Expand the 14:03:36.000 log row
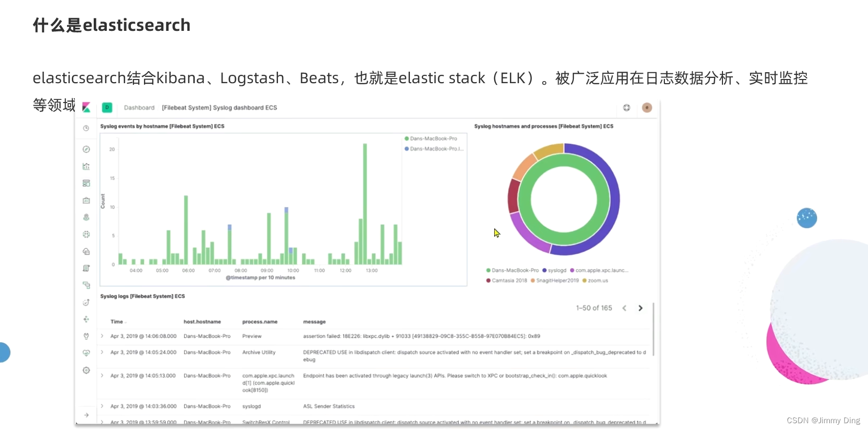The height and width of the screenshot is (430, 868). click(x=102, y=406)
